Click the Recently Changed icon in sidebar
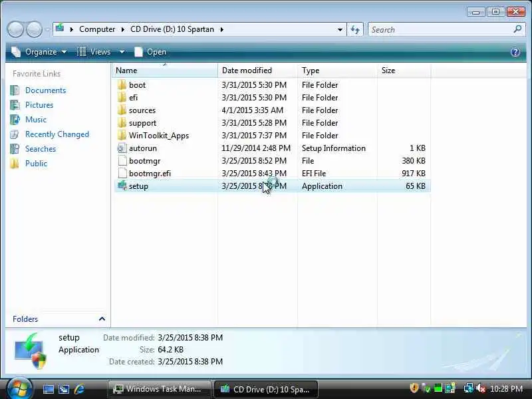The image size is (532, 399). pyautogui.click(x=15, y=134)
